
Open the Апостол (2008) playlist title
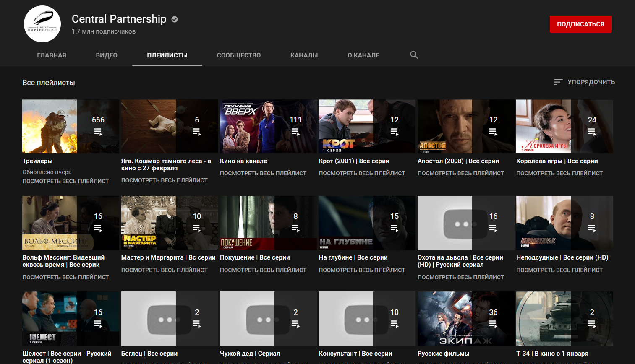pos(458,161)
